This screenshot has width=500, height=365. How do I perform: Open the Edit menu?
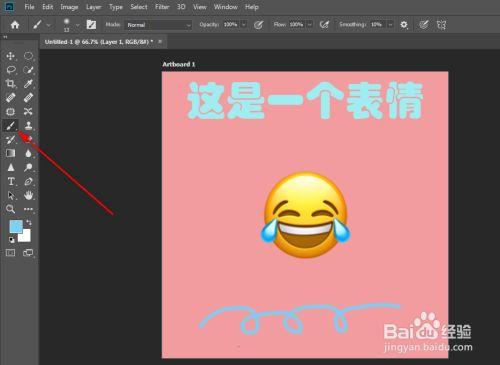click(48, 7)
